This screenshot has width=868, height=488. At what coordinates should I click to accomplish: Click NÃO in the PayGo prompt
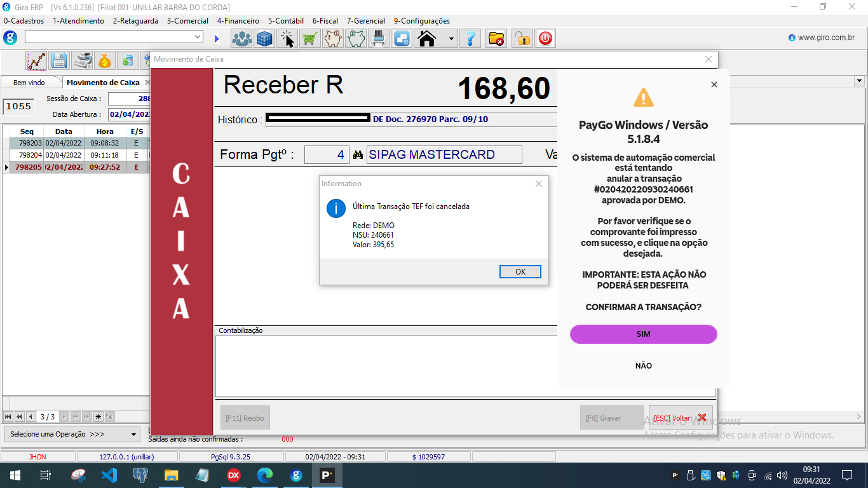point(644,366)
